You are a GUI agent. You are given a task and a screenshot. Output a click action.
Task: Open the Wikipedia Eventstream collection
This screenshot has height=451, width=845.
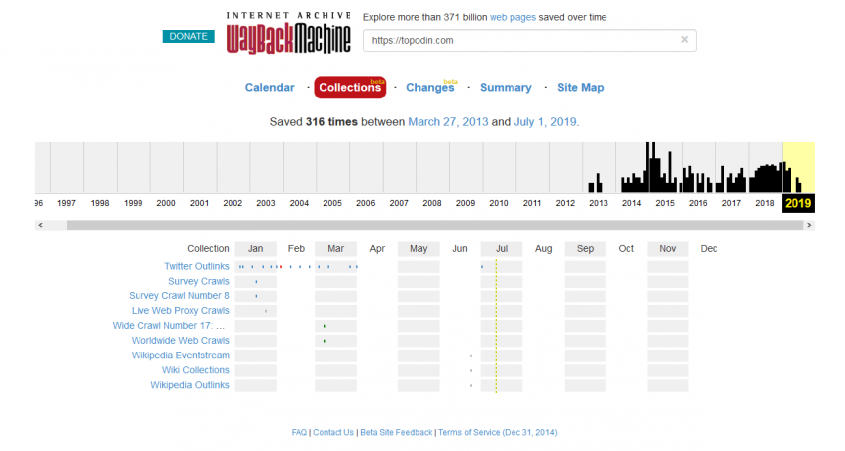click(180, 355)
